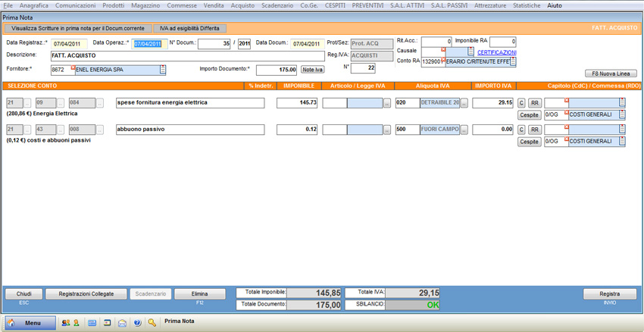Screen dimensions: 644x332
Task: Click the Descrizione input field
Action: click(186, 56)
